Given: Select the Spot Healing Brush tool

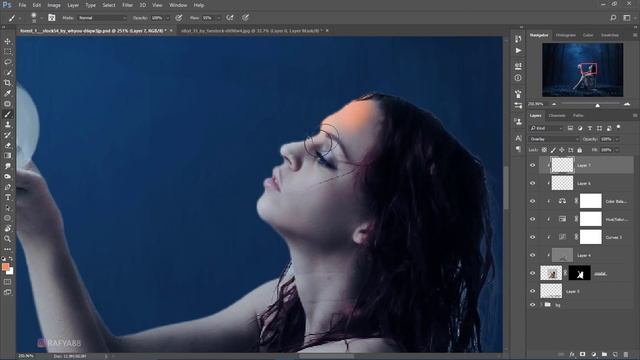Looking at the screenshot, I should pos(8,104).
